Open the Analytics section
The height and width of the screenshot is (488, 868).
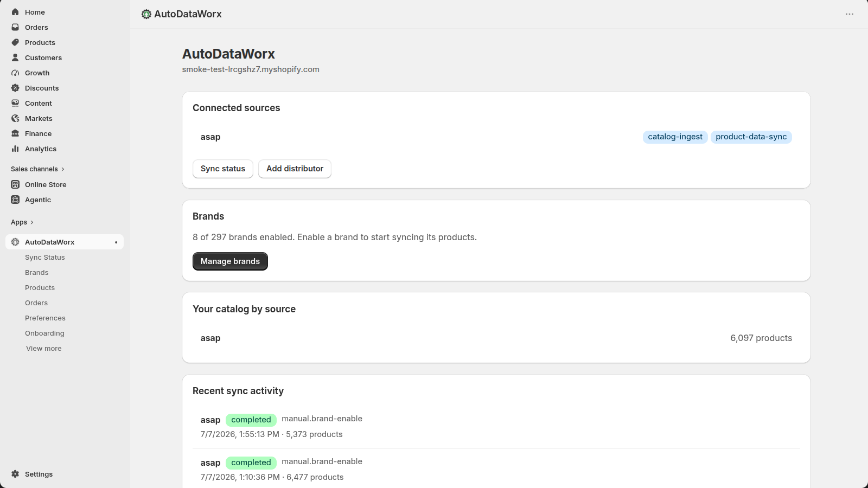[x=41, y=149]
